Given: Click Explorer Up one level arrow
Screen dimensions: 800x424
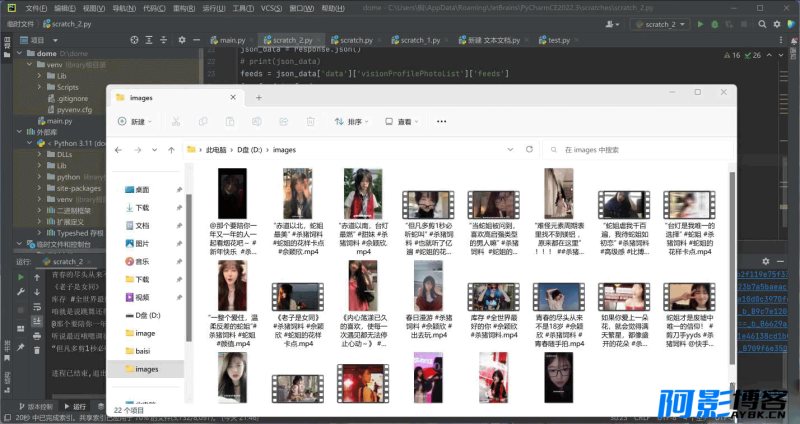Looking at the screenshot, I should coord(171,150).
